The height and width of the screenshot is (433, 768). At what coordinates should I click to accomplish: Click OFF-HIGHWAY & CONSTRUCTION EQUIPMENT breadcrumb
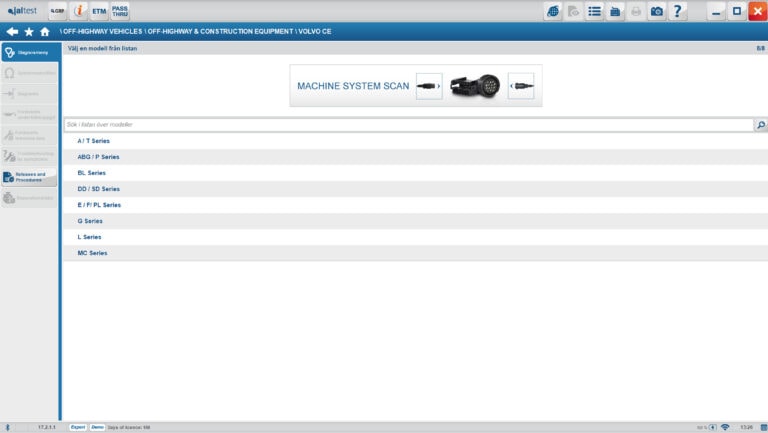point(220,31)
